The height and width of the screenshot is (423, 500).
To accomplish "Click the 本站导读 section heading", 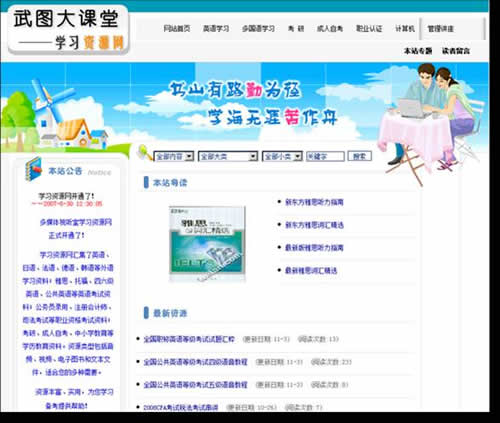I will coord(170,183).
